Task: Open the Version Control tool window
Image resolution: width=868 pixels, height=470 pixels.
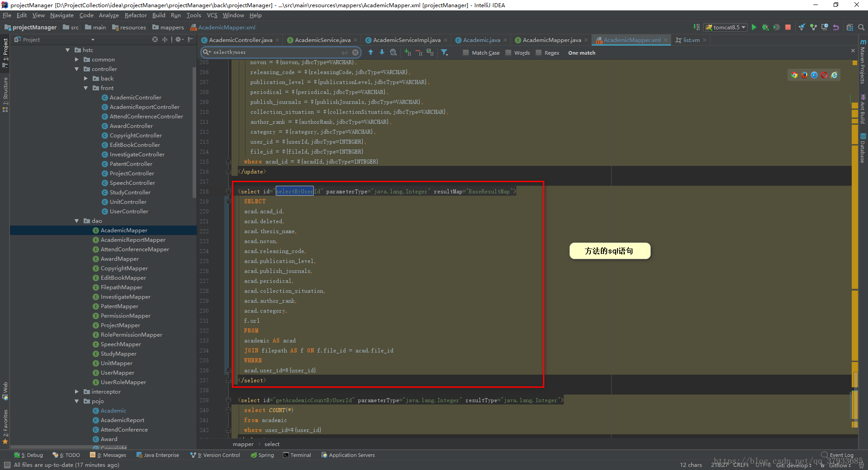Action: (x=215, y=455)
